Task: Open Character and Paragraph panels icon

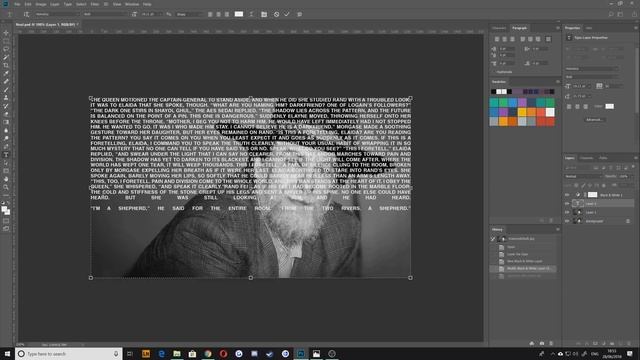Action: pos(264,14)
